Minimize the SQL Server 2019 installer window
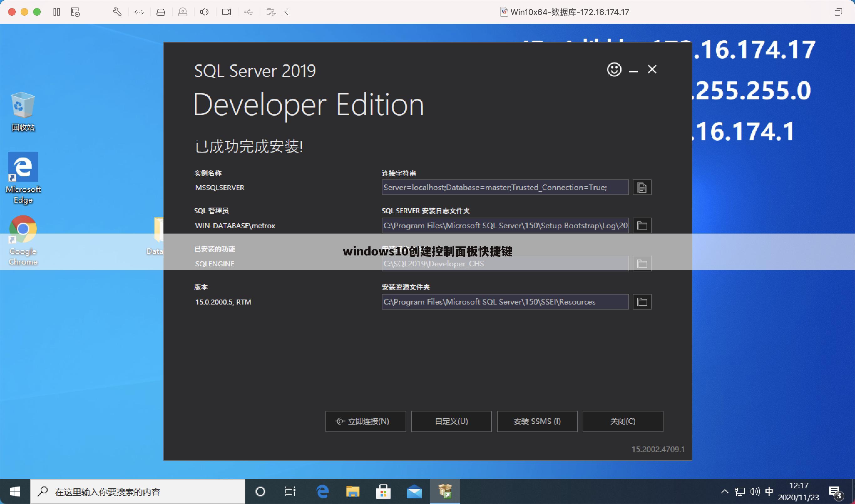This screenshot has height=504, width=855. point(633,71)
